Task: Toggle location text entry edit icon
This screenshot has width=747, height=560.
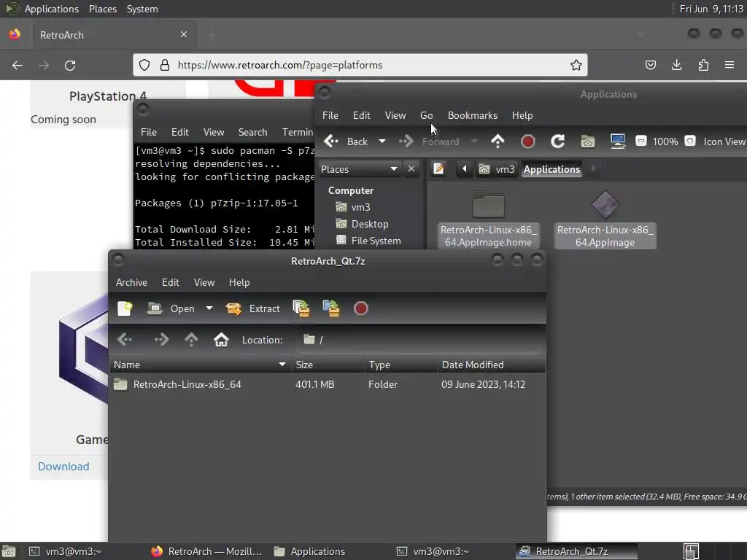Action: point(438,168)
